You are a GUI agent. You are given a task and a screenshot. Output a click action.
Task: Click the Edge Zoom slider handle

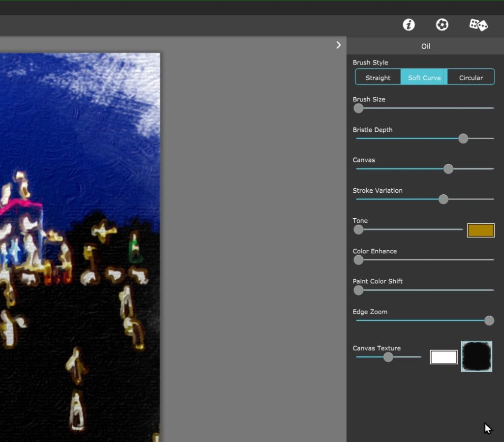coord(489,321)
